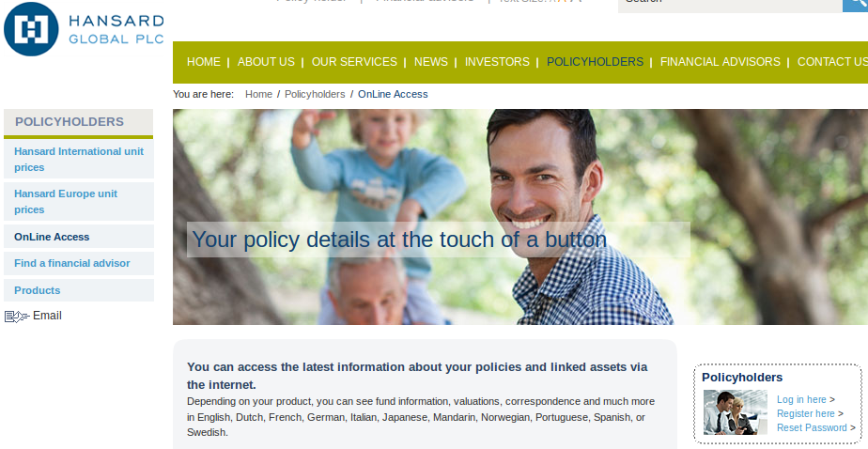Screen dimensions: 868x449
Task: Click the Email envelope icon
Action: 17,317
